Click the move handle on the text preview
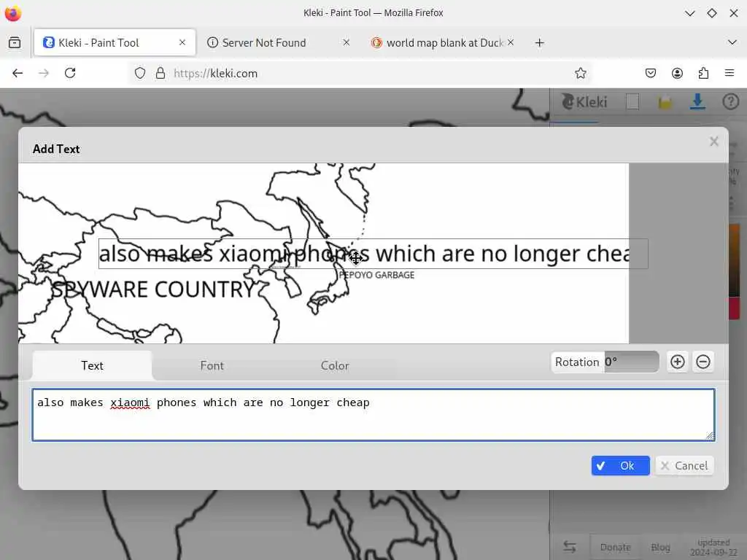 click(x=356, y=257)
